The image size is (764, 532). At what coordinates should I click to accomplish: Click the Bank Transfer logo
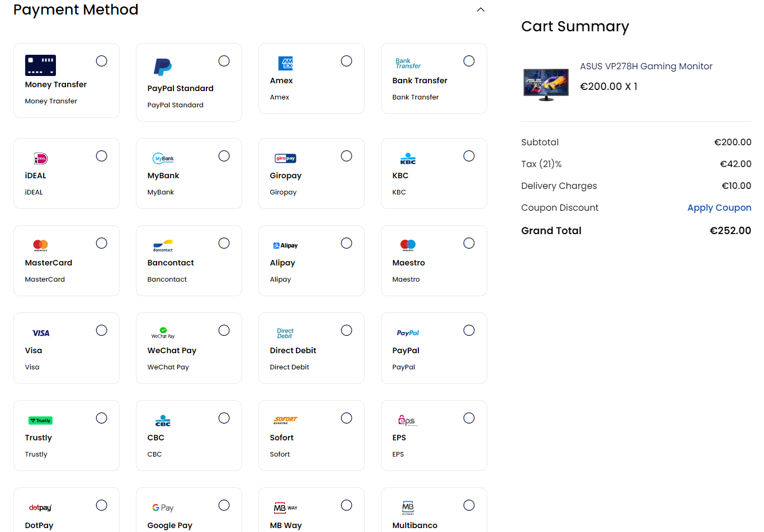click(x=408, y=63)
